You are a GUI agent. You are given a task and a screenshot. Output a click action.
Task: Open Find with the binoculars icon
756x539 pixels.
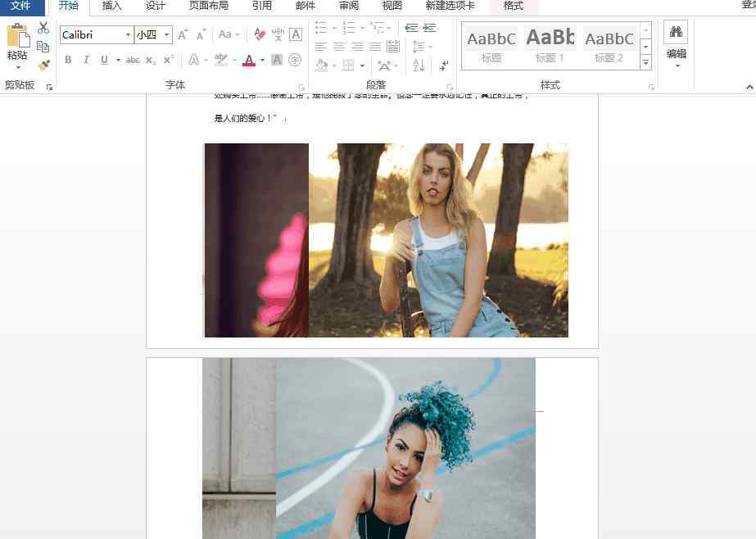coord(676,32)
